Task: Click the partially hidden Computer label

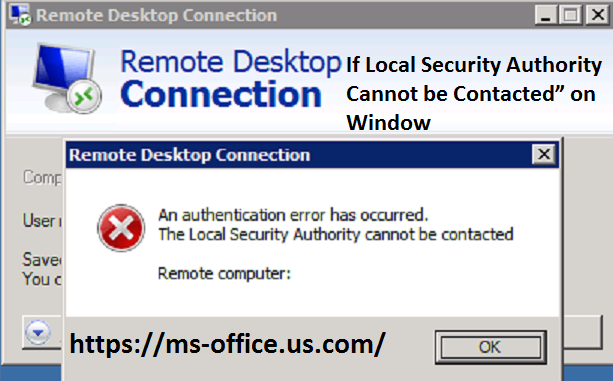Action: [x=42, y=177]
